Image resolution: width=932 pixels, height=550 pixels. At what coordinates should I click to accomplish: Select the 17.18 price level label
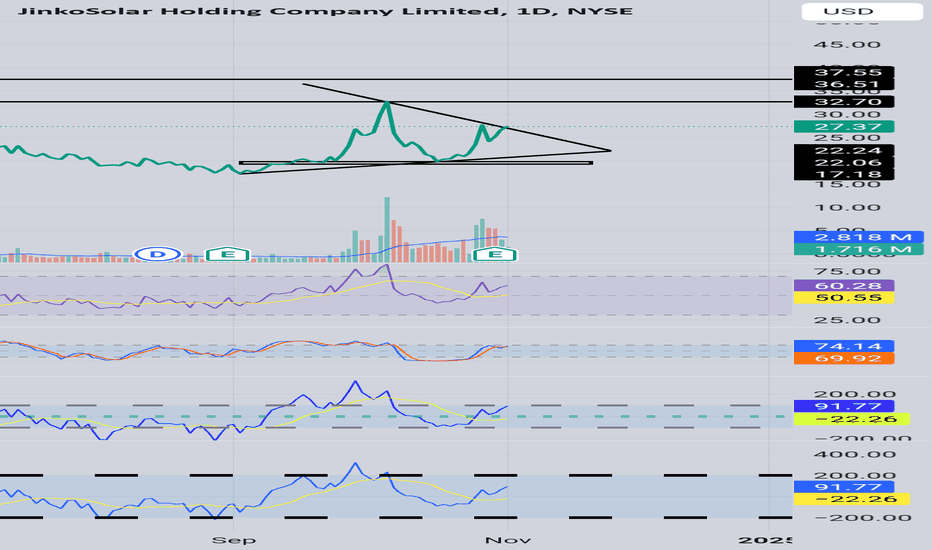843,174
